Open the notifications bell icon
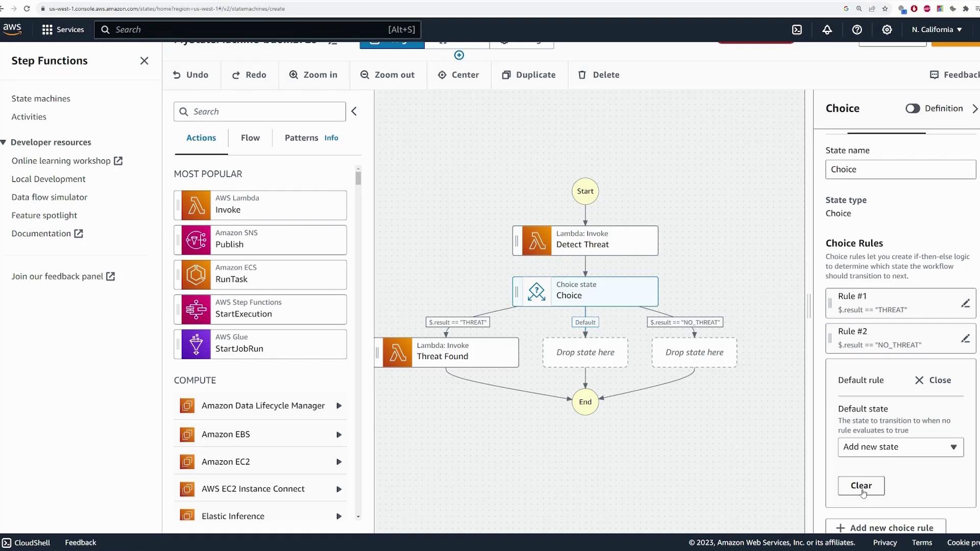The height and width of the screenshot is (551, 980). tap(827, 30)
